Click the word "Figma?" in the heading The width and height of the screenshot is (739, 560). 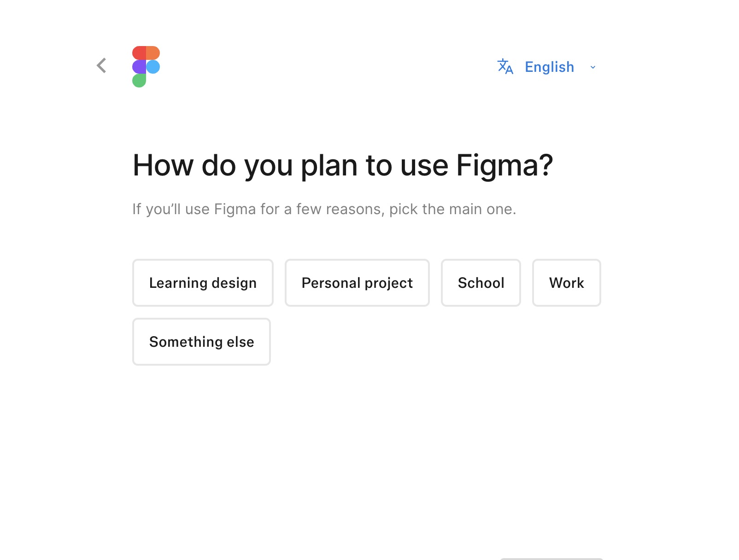(x=504, y=165)
